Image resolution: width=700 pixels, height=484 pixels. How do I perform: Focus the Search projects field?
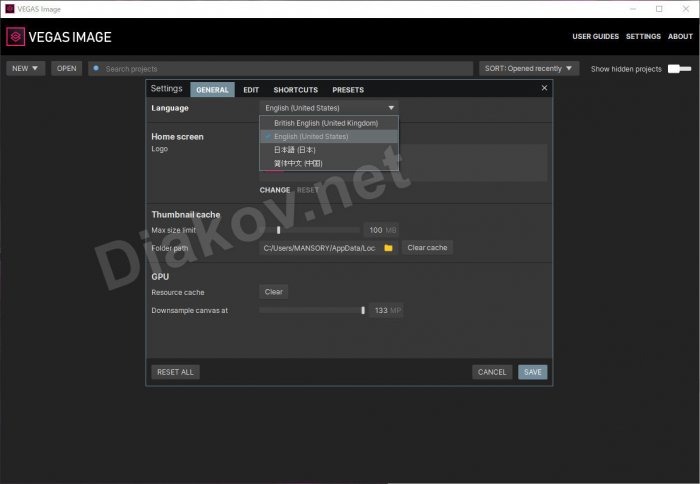pyautogui.click(x=280, y=69)
